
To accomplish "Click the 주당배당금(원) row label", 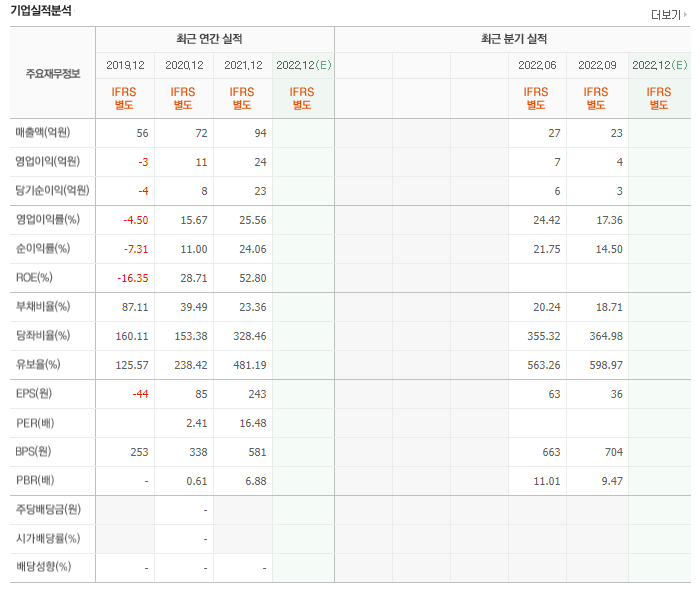I will click(48, 509).
